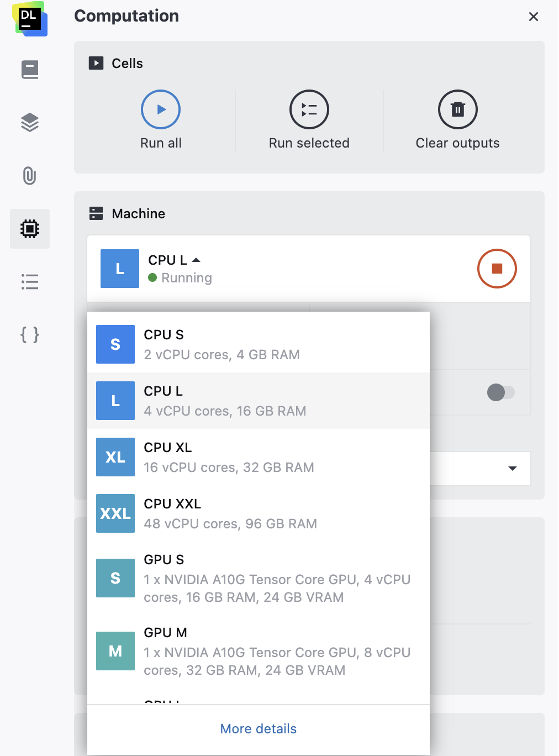Open the Computation panel in the sidebar
Screen dimensions: 559x756
coord(29,228)
